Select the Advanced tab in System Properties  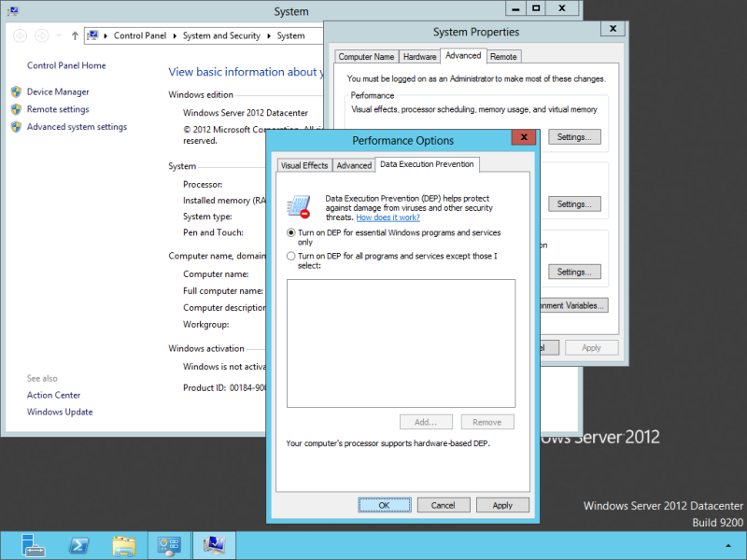463,56
